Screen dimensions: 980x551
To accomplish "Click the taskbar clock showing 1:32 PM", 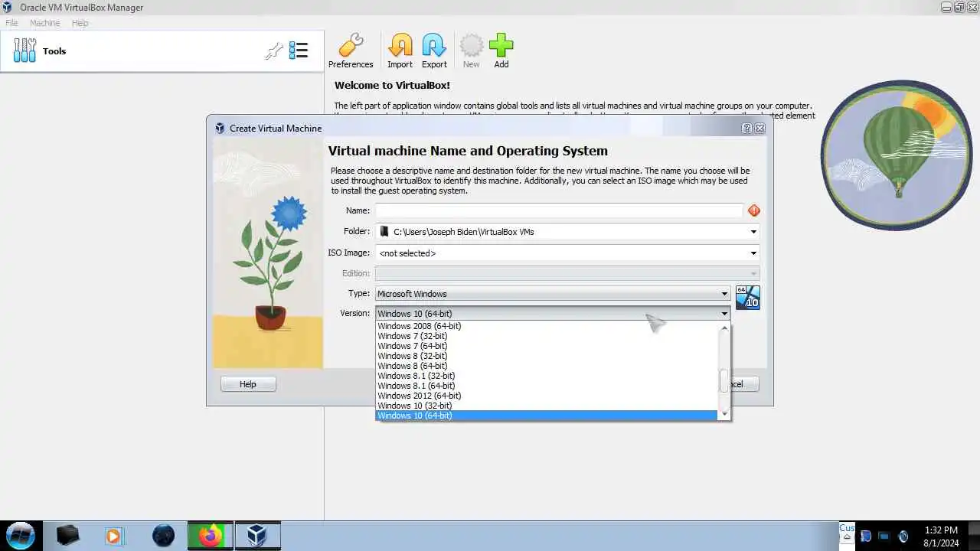I will click(x=941, y=536).
